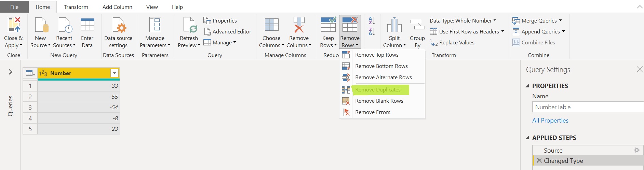Click the query Name input field
The image size is (644, 170).
click(588, 107)
